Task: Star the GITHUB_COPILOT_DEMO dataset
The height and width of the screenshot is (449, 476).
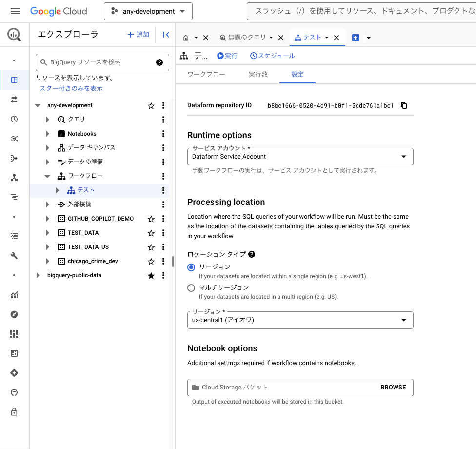Action: pyautogui.click(x=151, y=219)
